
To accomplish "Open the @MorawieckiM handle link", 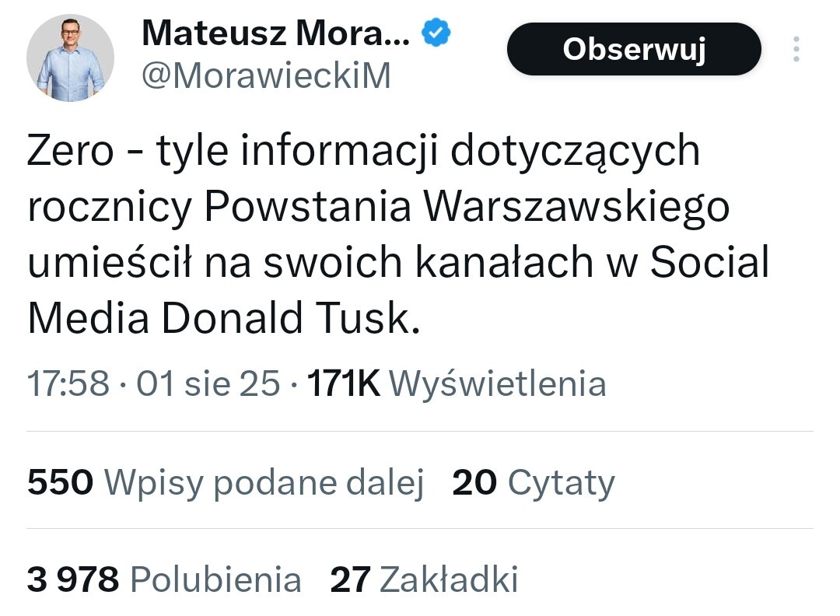I will (x=266, y=75).
